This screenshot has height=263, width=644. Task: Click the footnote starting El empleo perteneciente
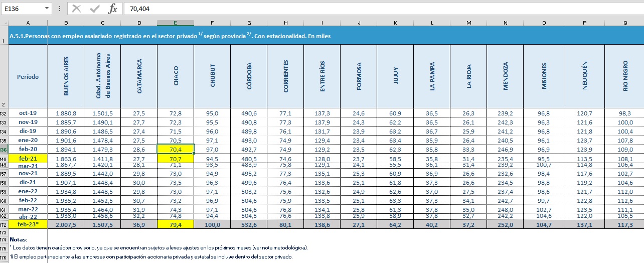coord(150,256)
